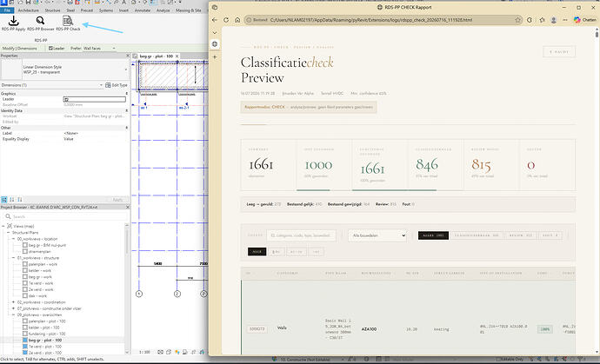Image resolution: width=600 pixels, height=364 pixels.
Task: Click the Edit Type icon in Properties
Action: coord(109,85)
